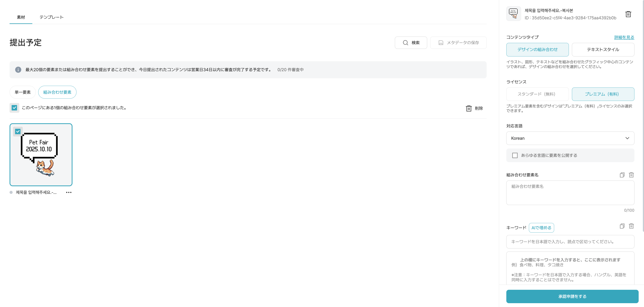This screenshot has height=307, width=644.
Task: Click the trash icon for キーワード section
Action: point(631,226)
